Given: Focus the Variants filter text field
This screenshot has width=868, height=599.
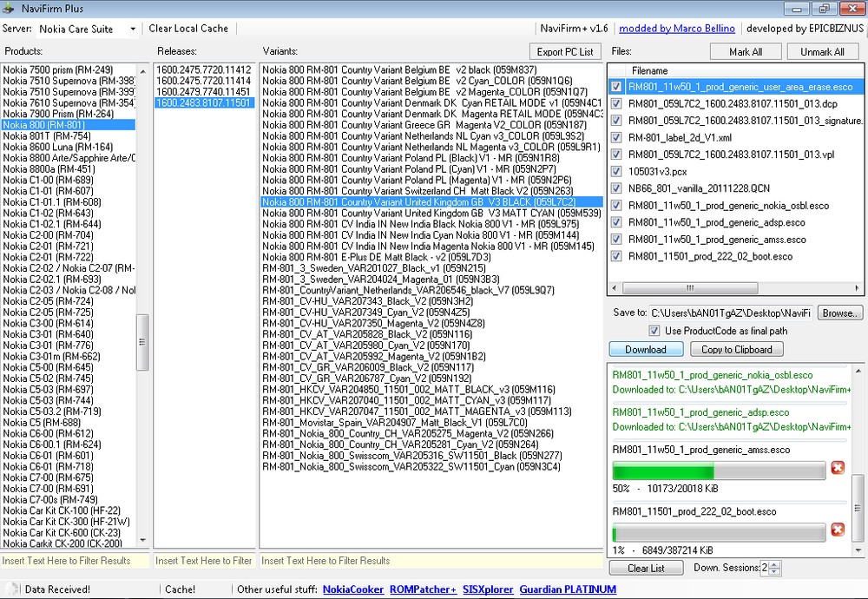Looking at the screenshot, I should tap(431, 561).
